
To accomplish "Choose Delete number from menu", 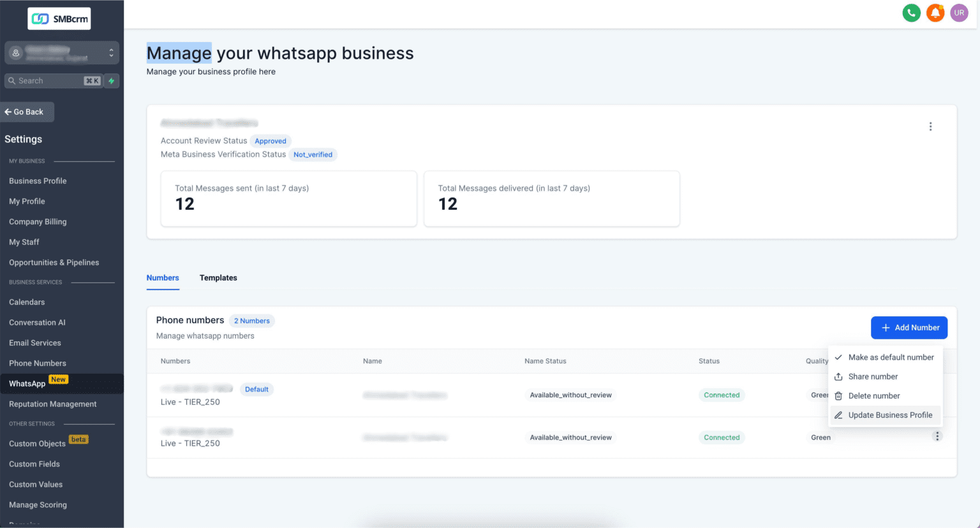I will [886, 396].
